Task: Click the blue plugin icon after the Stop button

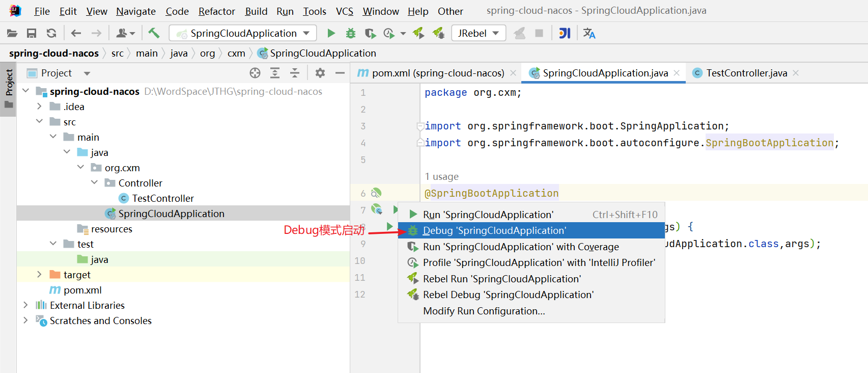Action: click(x=565, y=34)
